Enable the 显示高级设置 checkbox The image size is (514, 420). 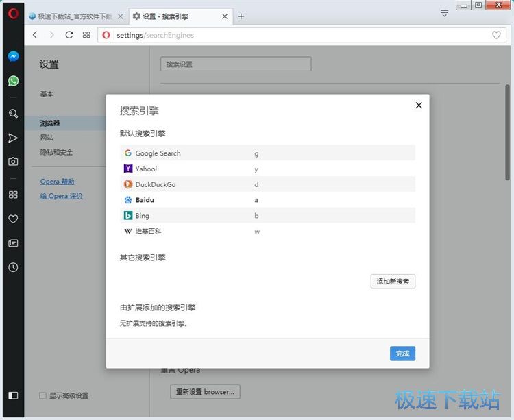click(42, 395)
